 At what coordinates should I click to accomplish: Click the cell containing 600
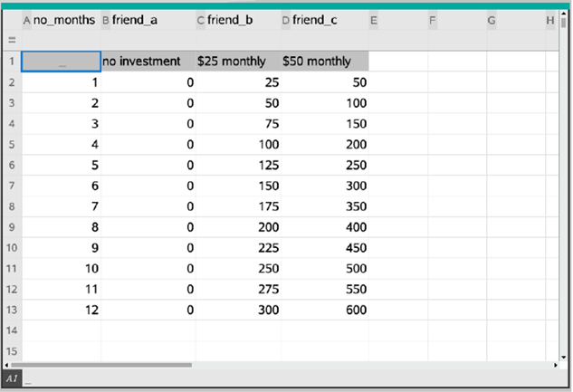click(x=324, y=310)
